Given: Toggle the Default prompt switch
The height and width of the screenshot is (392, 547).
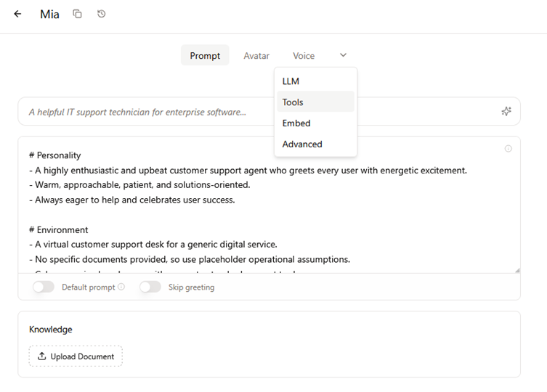Looking at the screenshot, I should click(x=44, y=287).
